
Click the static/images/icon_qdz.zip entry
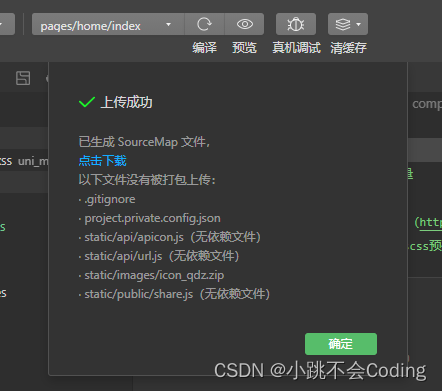click(x=154, y=275)
